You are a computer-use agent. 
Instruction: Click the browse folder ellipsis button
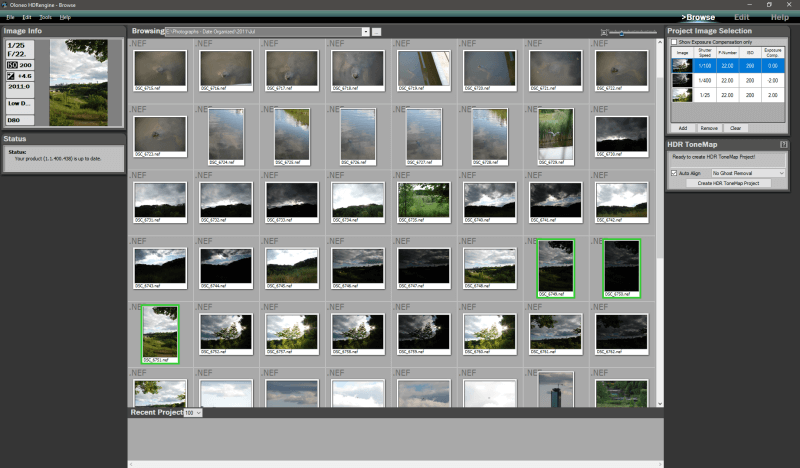(x=377, y=32)
